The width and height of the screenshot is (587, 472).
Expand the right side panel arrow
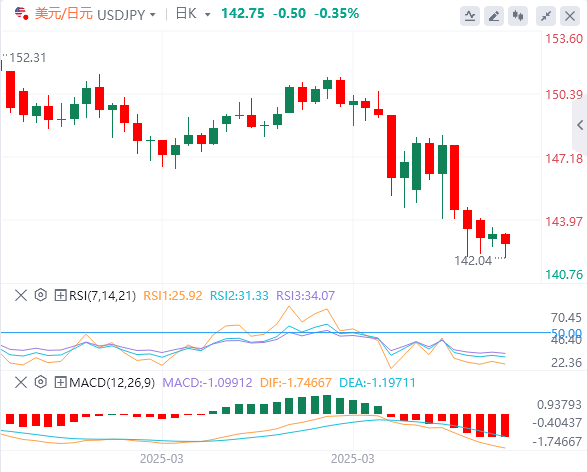click(x=580, y=125)
